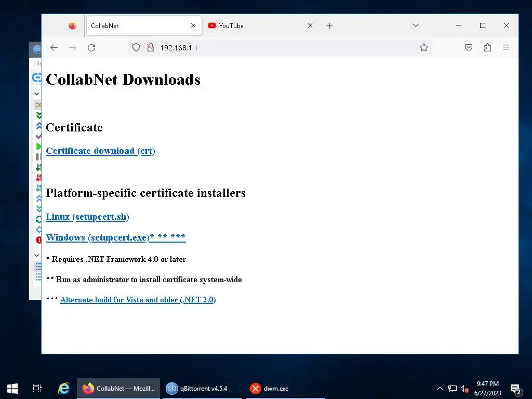Open the network status tray icon
The width and height of the screenshot is (532, 399).
pyautogui.click(x=453, y=389)
